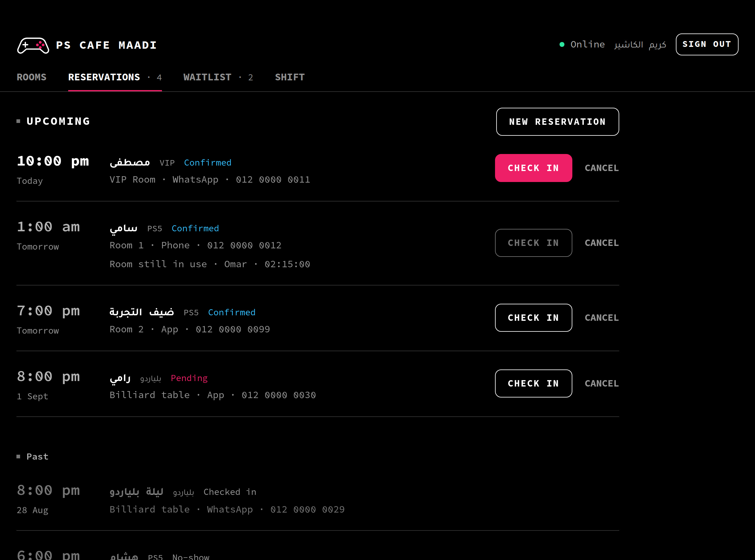Click phone number 012 0000 0029
The width and height of the screenshot is (755, 560).
tap(307, 509)
